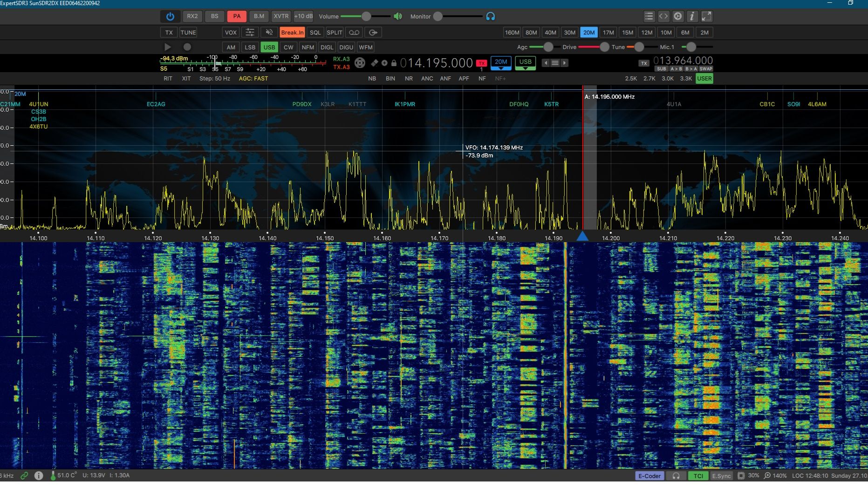The height and width of the screenshot is (488, 868).
Task: Click the SWAP VFO button
Action: [x=706, y=69]
